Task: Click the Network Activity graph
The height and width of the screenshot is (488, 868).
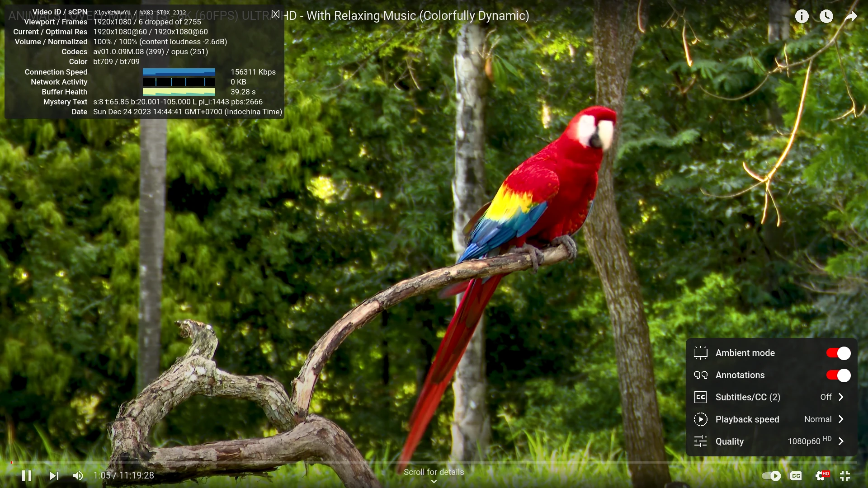Action: 179,82
